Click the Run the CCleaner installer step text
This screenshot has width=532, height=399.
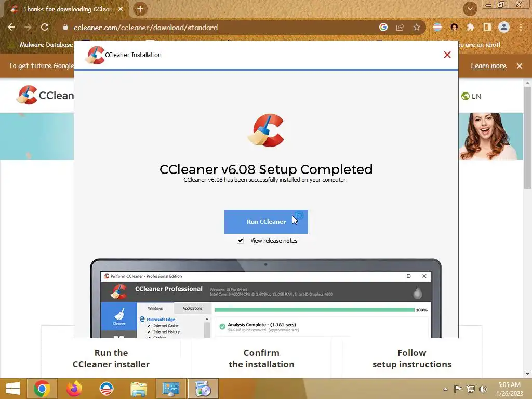pyautogui.click(x=111, y=358)
